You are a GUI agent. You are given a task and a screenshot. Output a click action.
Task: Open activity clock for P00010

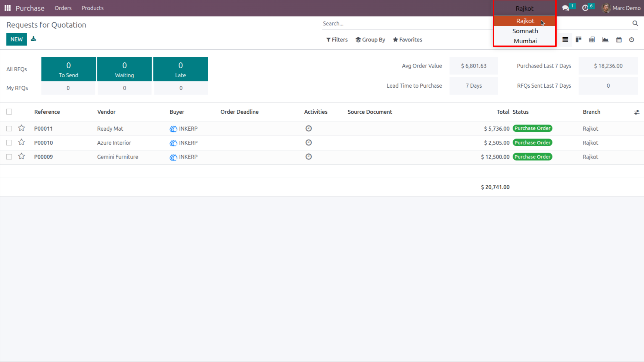pos(309,143)
